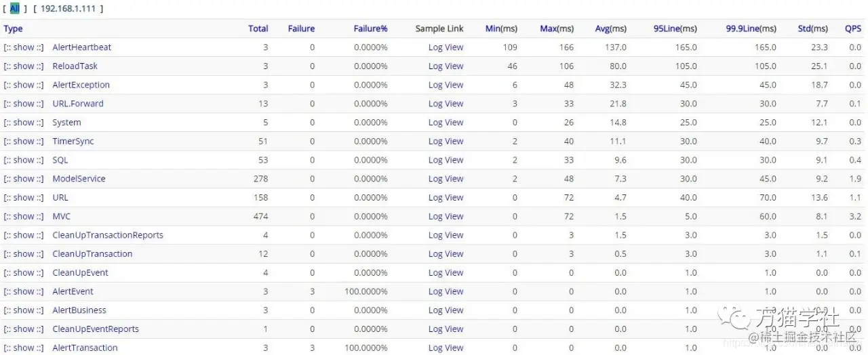
Task: Open Log View for CleanUpTransaction
Action: pos(446,254)
